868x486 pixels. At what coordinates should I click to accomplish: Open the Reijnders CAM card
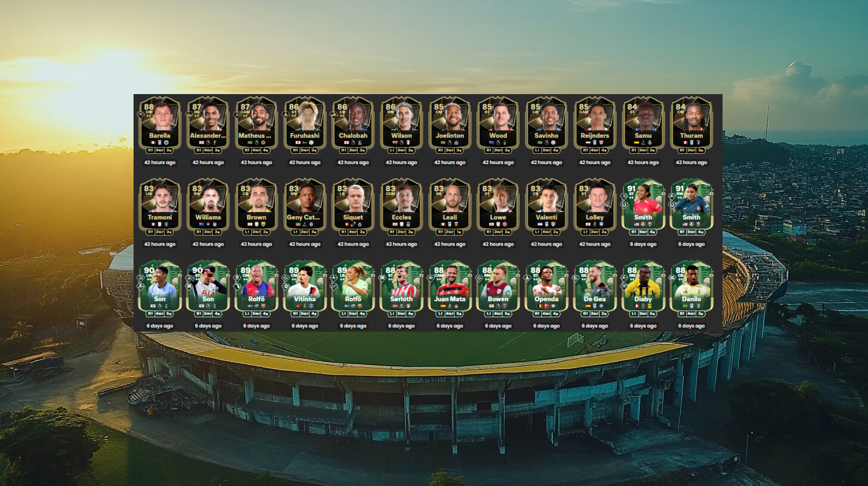pos(594,124)
